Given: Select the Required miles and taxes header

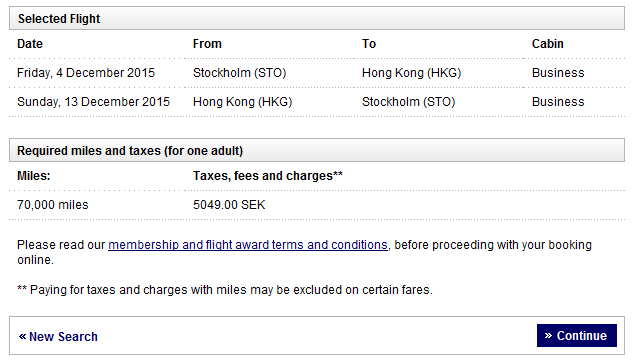Looking at the screenshot, I should 317,150.
